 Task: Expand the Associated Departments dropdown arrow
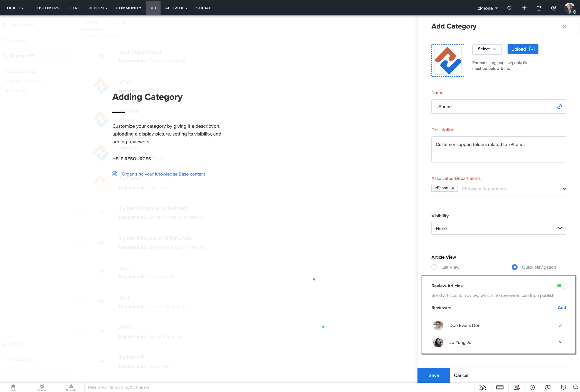tap(564, 189)
